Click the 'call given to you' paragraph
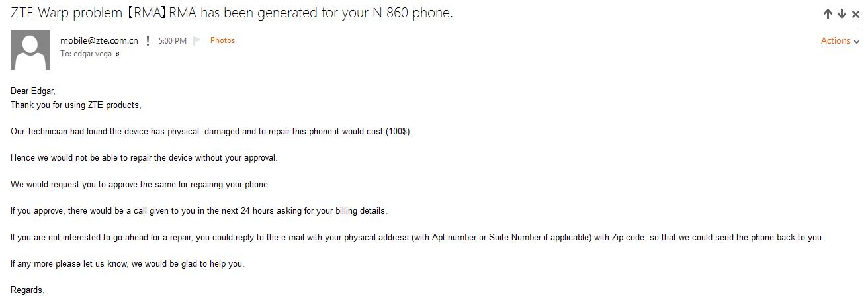868x305 pixels. (199, 211)
